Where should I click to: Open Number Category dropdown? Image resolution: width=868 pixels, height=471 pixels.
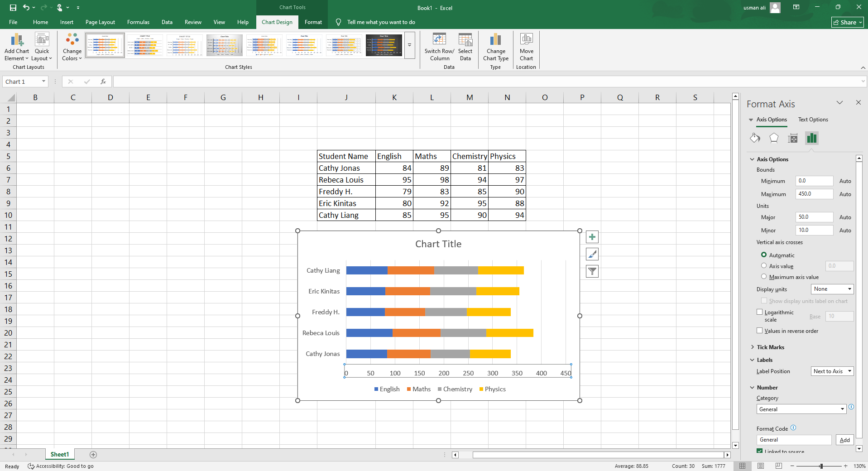tap(801, 409)
